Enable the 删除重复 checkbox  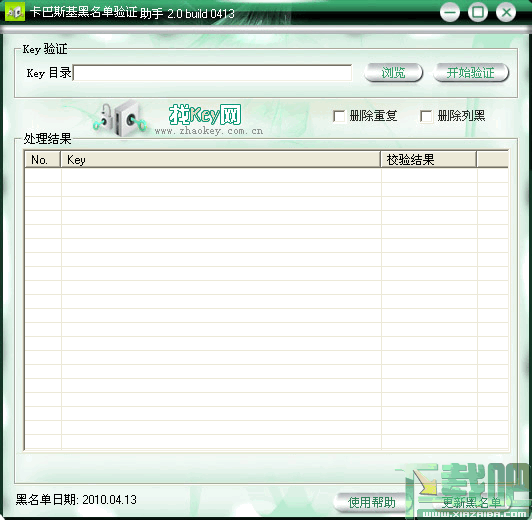339,116
